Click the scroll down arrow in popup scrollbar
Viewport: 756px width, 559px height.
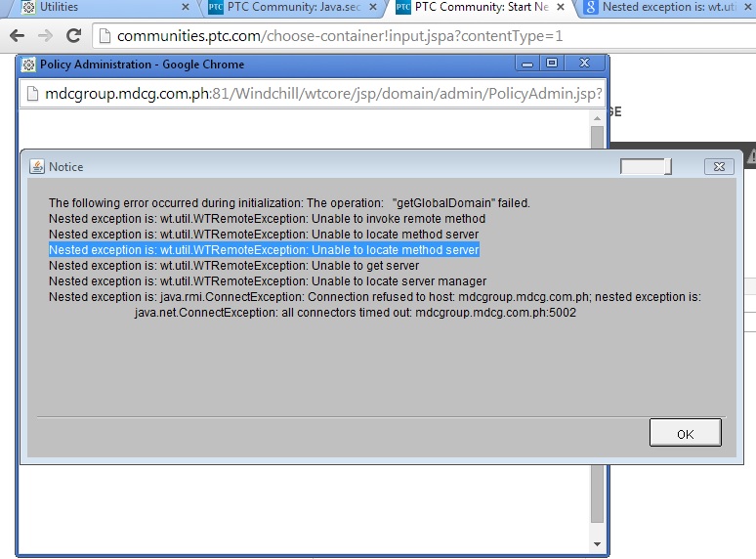coord(598,544)
